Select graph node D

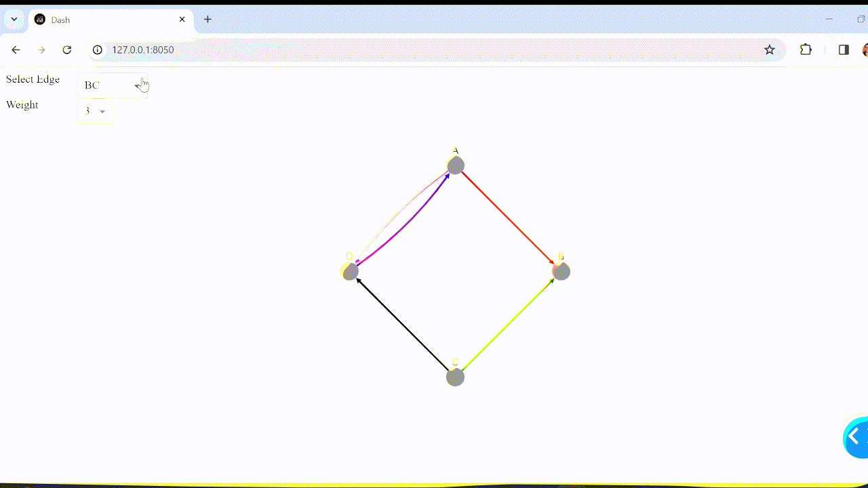pos(349,272)
